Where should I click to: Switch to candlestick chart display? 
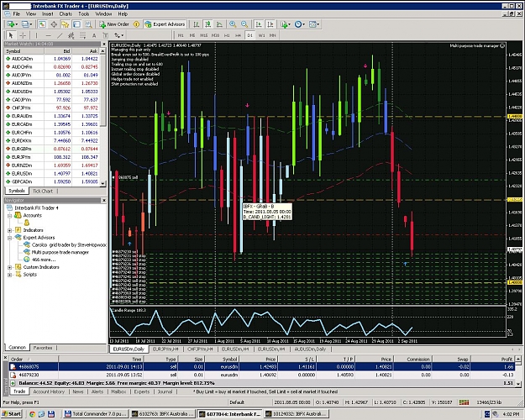(208, 24)
